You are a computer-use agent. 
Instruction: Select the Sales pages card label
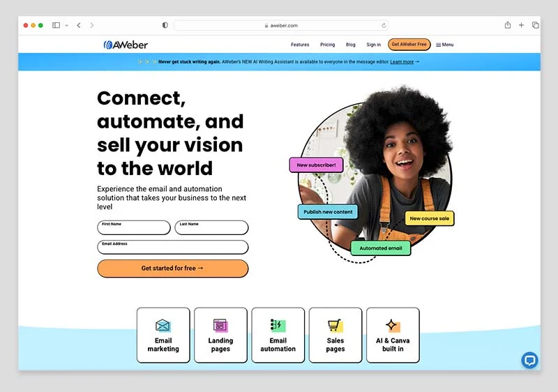click(335, 345)
